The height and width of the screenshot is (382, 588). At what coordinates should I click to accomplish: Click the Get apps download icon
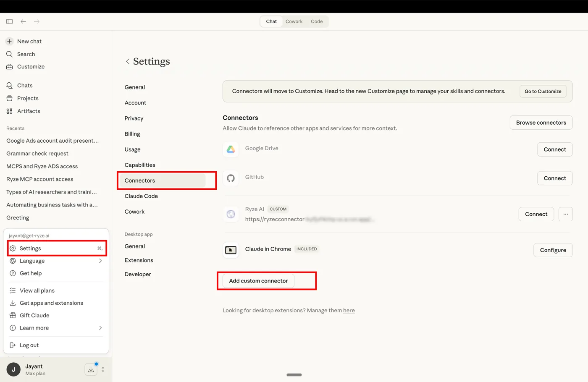[13, 303]
